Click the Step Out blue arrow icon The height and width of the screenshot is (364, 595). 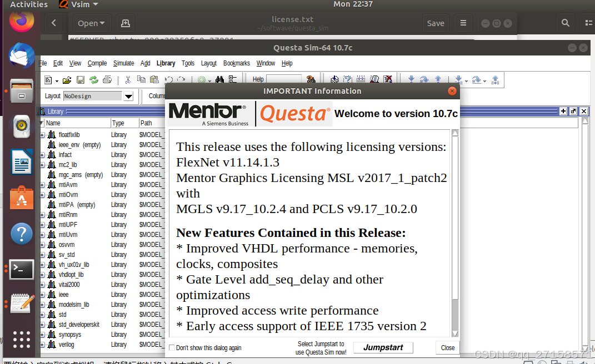pos(438,79)
